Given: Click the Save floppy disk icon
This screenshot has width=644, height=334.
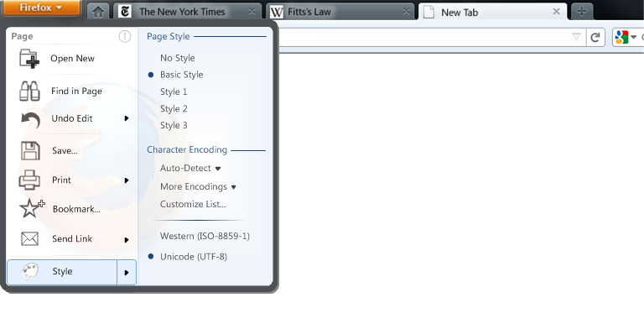Looking at the screenshot, I should 30,151.
